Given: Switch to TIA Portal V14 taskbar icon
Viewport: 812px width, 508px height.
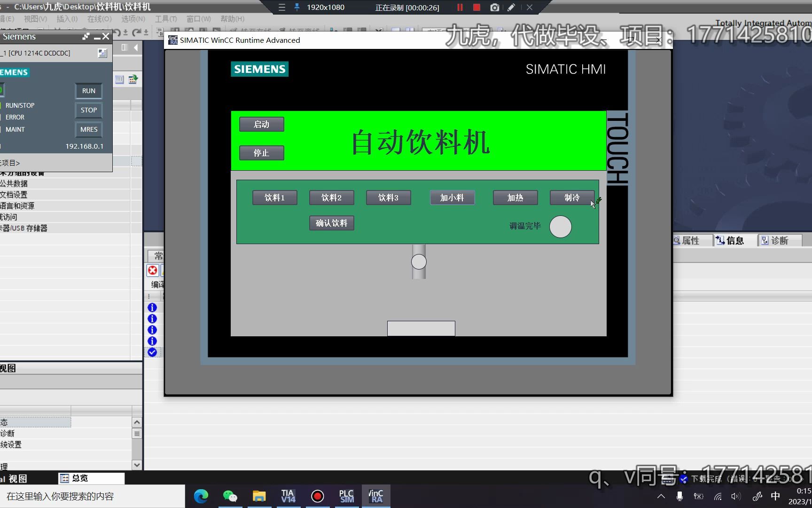Looking at the screenshot, I should [289, 496].
